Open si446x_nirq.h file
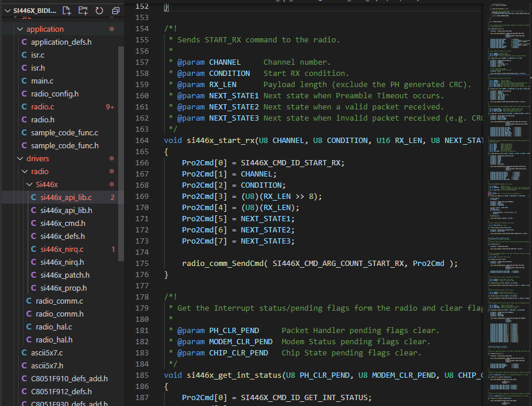 pos(61,262)
